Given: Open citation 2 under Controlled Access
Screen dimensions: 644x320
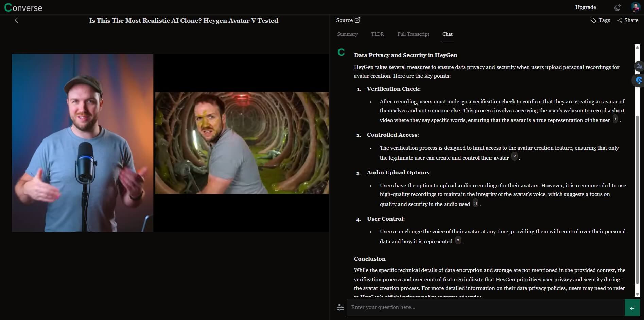Looking at the screenshot, I should [x=515, y=156].
